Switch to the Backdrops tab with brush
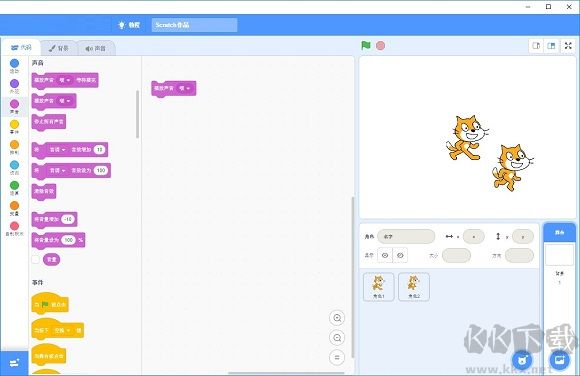The image size is (580, 376). coord(58,48)
